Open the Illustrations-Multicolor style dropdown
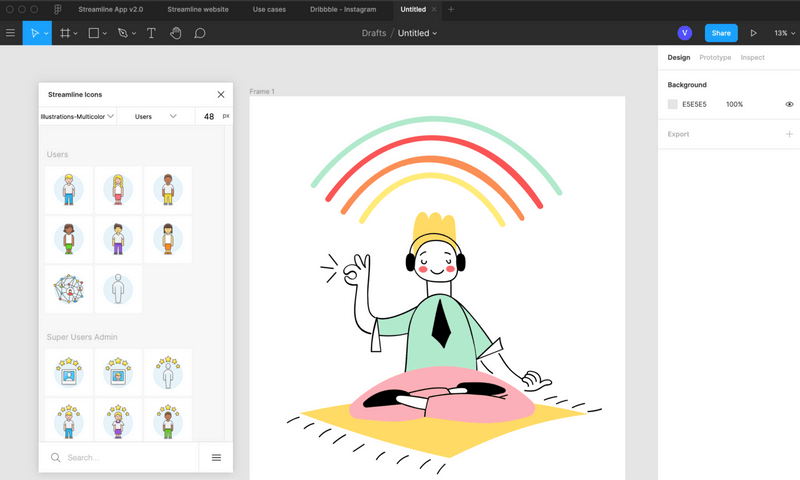The image size is (800, 480). 77,116
